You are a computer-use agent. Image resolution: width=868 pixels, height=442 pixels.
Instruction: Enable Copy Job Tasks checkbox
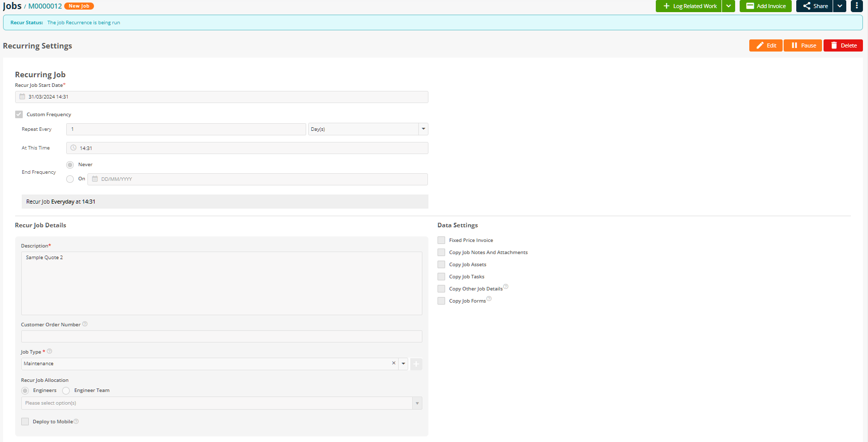click(x=442, y=277)
